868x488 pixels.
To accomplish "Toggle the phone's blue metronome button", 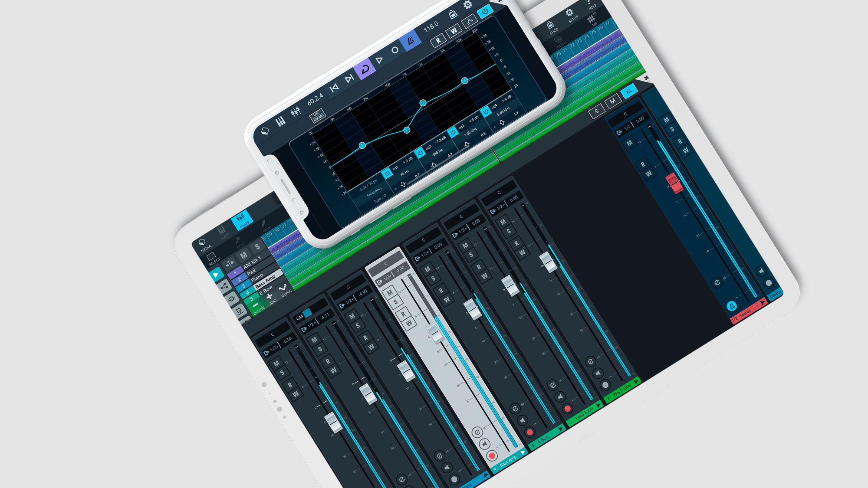I will pyautogui.click(x=410, y=41).
